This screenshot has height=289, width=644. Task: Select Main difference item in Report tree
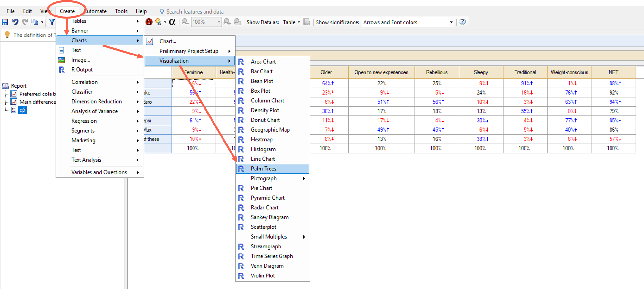pyautogui.click(x=37, y=102)
